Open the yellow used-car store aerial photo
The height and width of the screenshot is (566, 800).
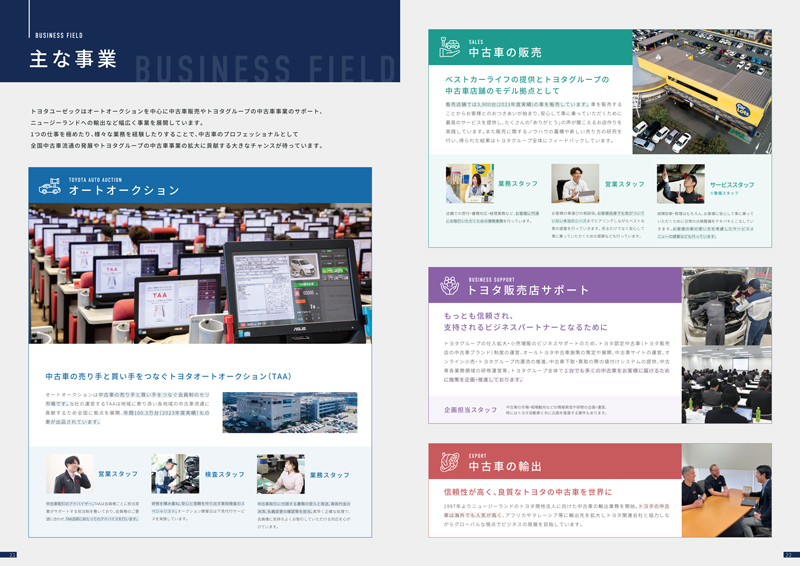[702, 92]
